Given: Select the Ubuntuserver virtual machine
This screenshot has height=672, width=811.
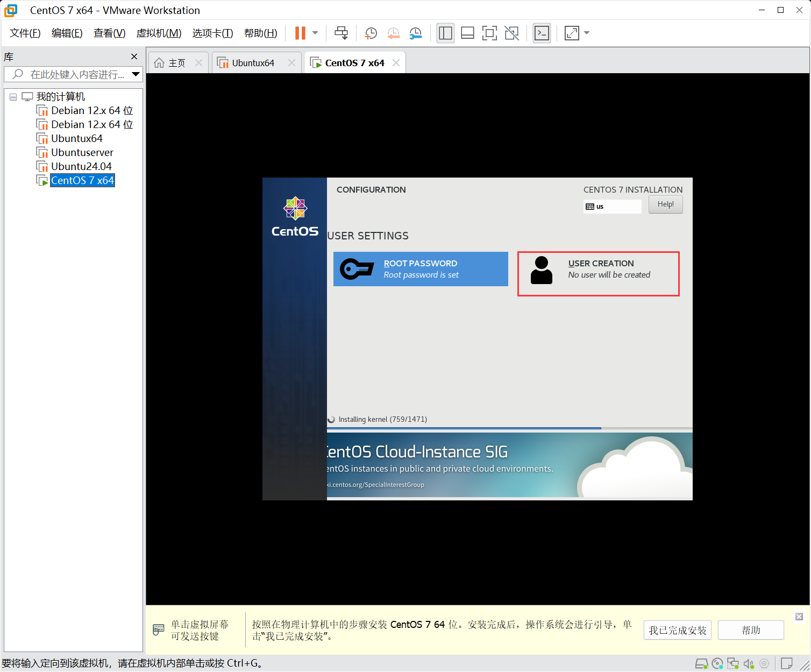Looking at the screenshot, I should pos(82,153).
